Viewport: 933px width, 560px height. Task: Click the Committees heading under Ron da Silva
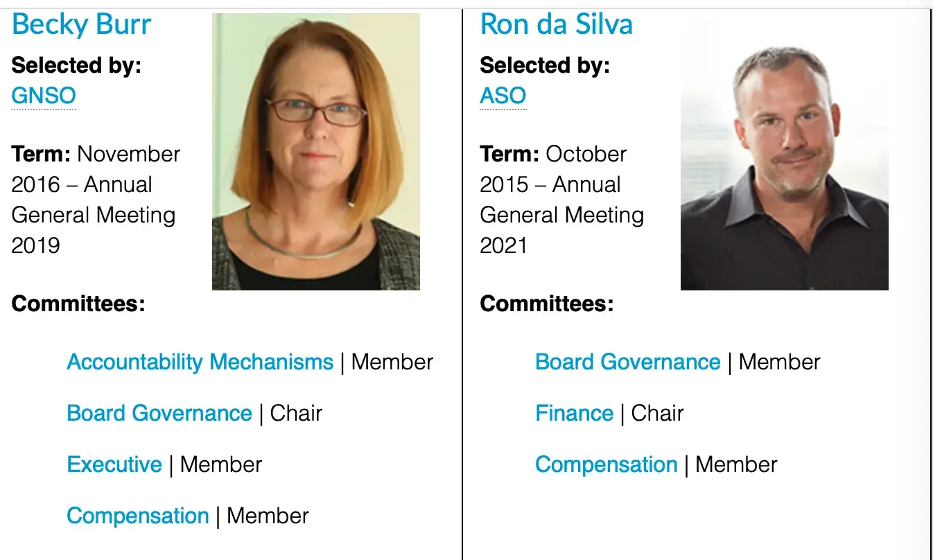coord(546,304)
